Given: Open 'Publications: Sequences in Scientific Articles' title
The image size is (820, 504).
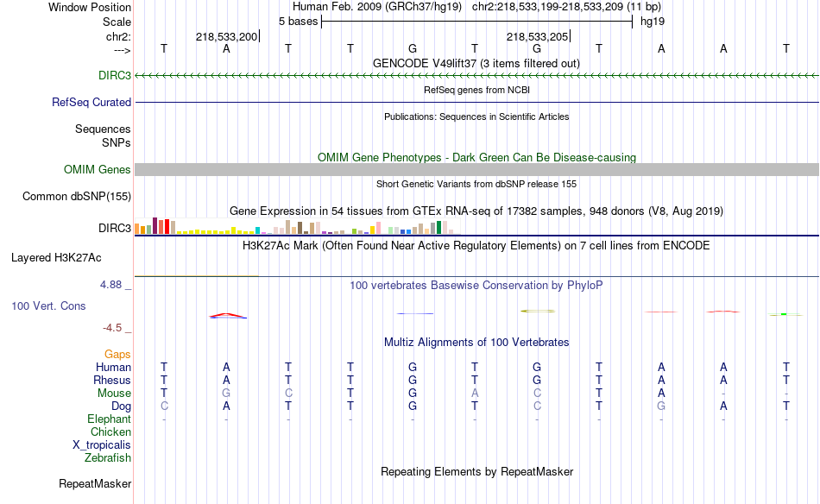Looking at the screenshot, I should click(476, 117).
